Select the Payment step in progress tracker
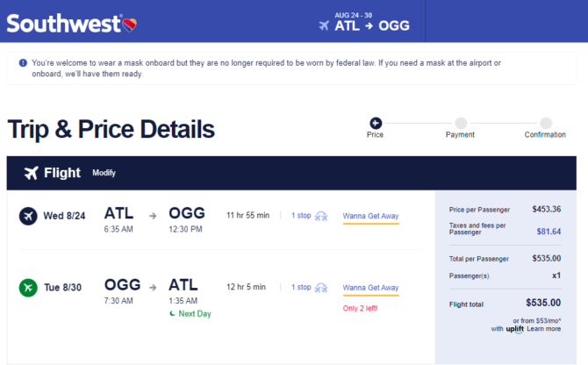The image size is (588, 365). click(x=461, y=128)
